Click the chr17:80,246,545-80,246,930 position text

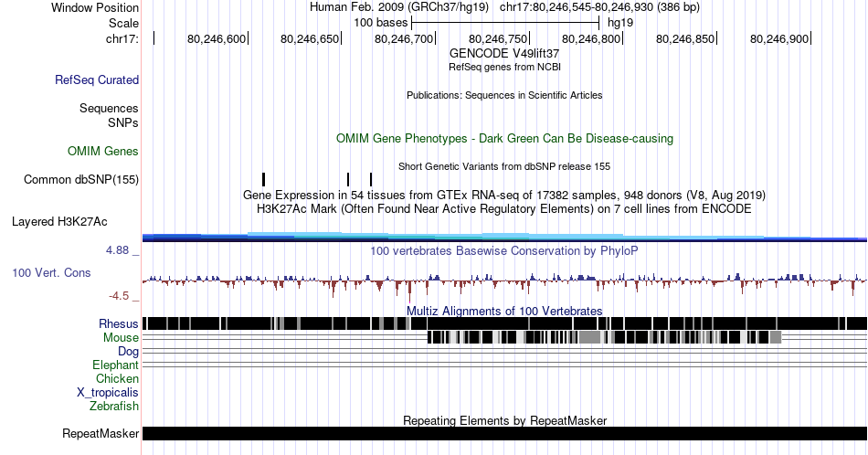click(599, 7)
